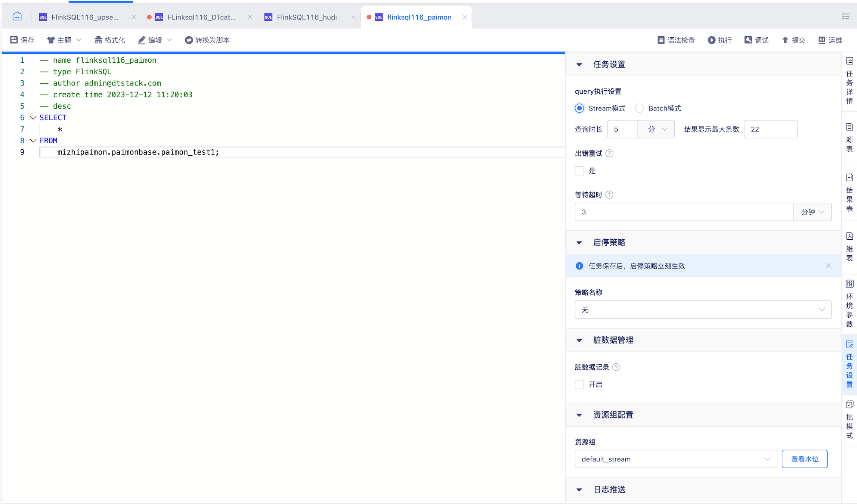Click the 等待超时 value input

pos(684,212)
